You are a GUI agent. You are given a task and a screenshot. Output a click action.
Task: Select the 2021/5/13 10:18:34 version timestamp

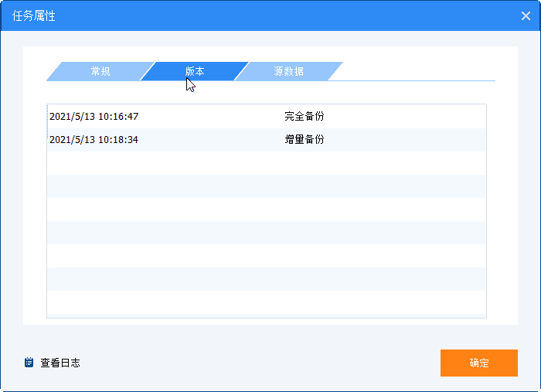(x=94, y=139)
